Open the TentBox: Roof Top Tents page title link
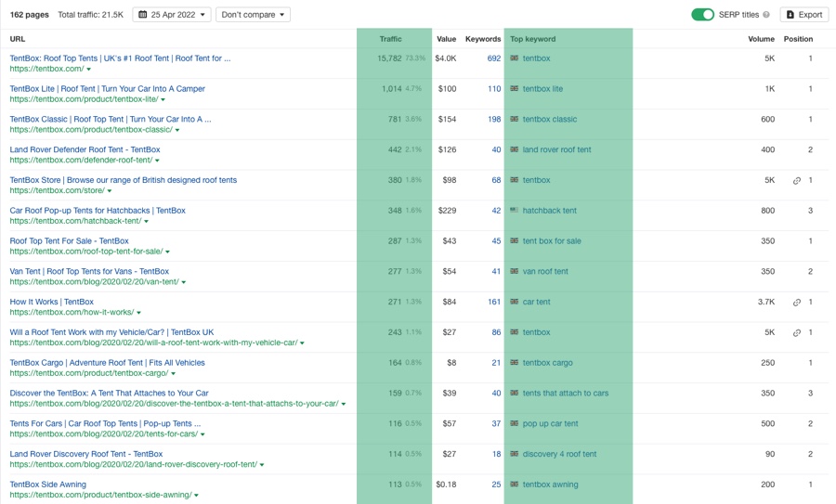The width and height of the screenshot is (836, 504). tap(120, 58)
